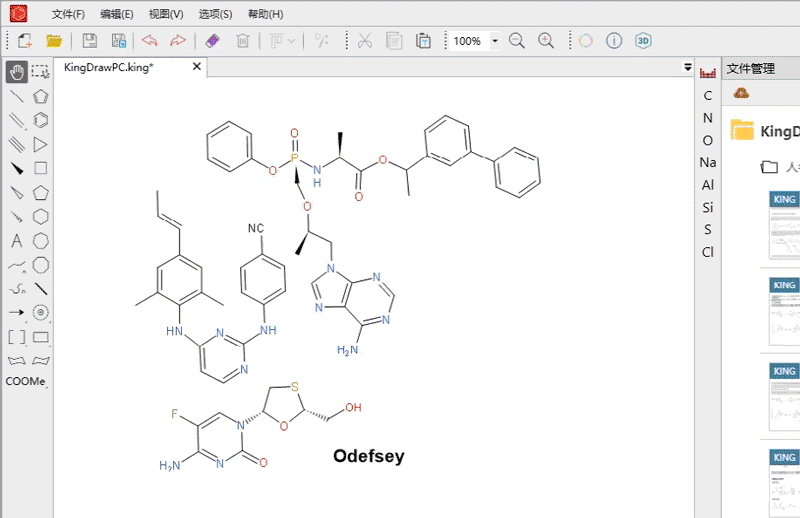Select the rectangular marquee selection tool
Screen dimensions: 800x518
point(40,72)
